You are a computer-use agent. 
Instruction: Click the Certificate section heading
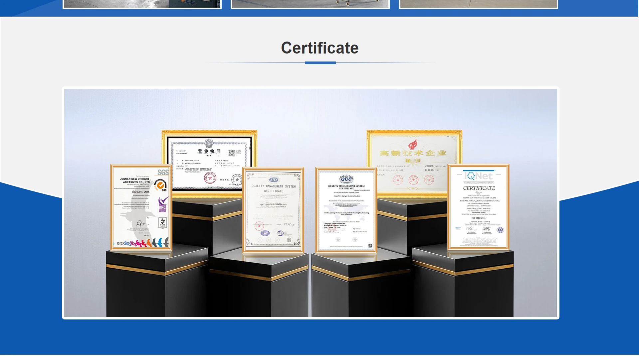tap(319, 48)
